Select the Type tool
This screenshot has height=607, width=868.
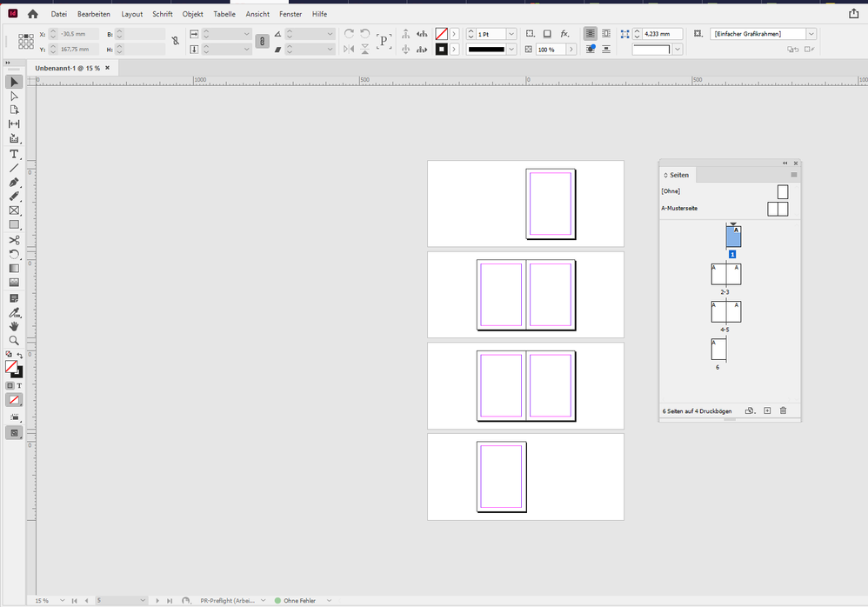pos(14,153)
